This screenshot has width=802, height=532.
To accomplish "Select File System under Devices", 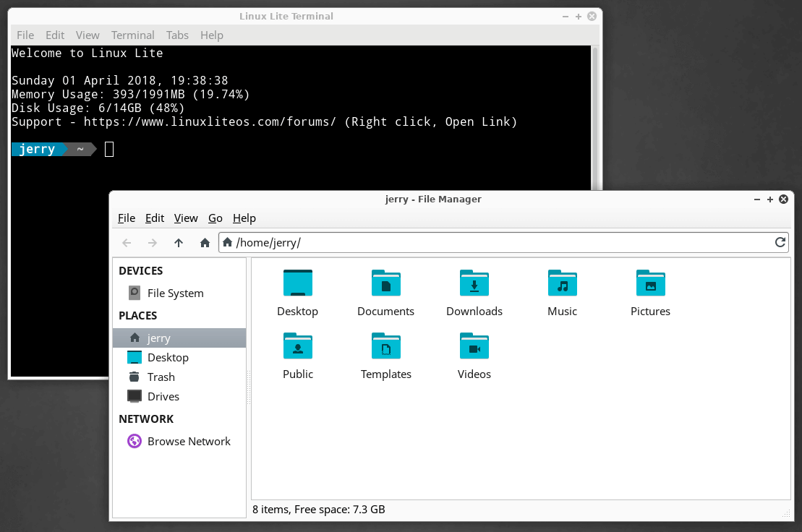I will 175,293.
